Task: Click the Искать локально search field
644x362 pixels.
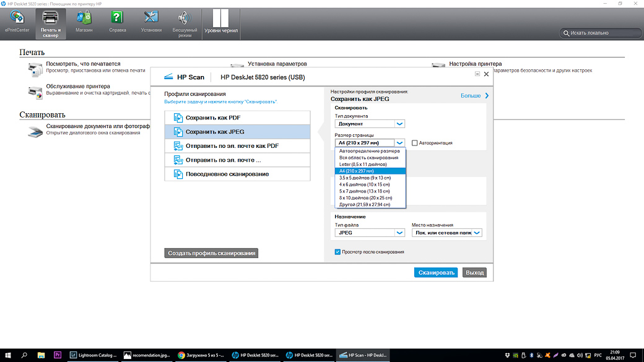Action: [601, 33]
